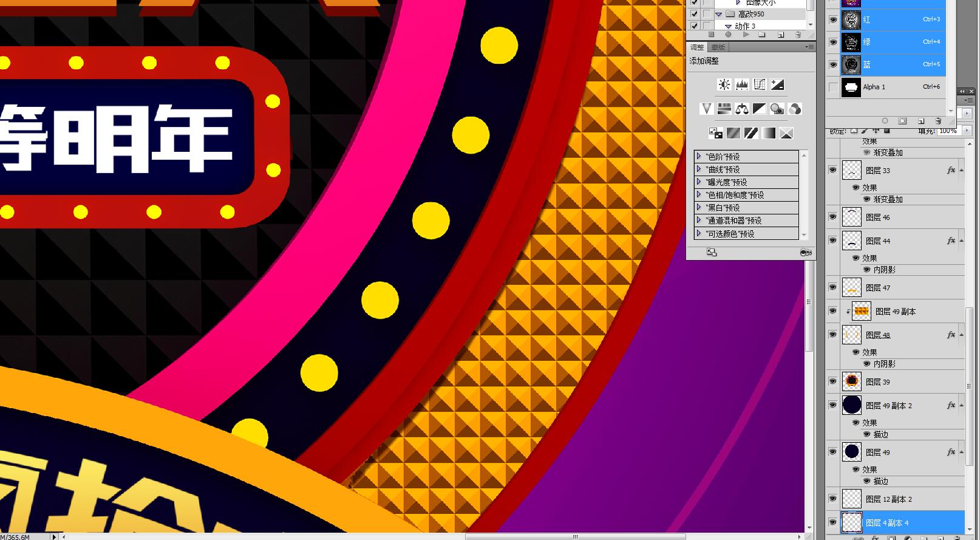This screenshot has height=540, width=980.
Task: Delete the current channel
Action: [x=938, y=121]
